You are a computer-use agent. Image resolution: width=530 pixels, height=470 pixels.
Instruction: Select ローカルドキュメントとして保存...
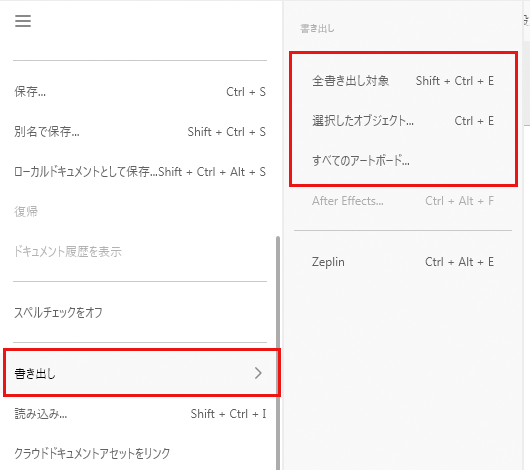140,172
